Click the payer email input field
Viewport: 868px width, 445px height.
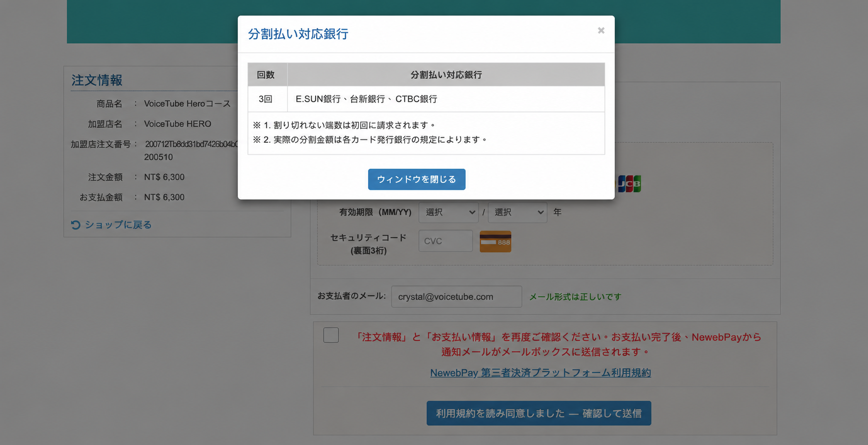tap(456, 296)
